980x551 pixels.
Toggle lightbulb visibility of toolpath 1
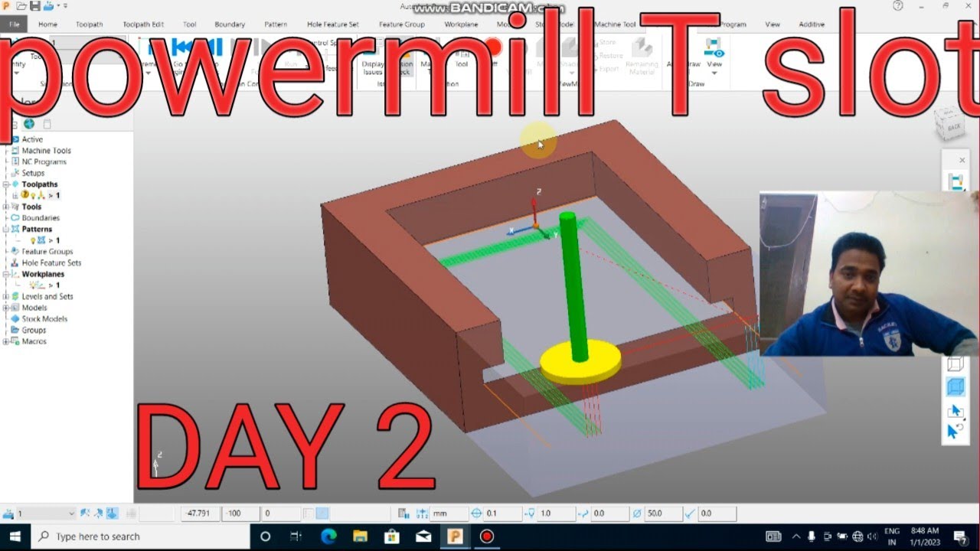pyautogui.click(x=33, y=195)
